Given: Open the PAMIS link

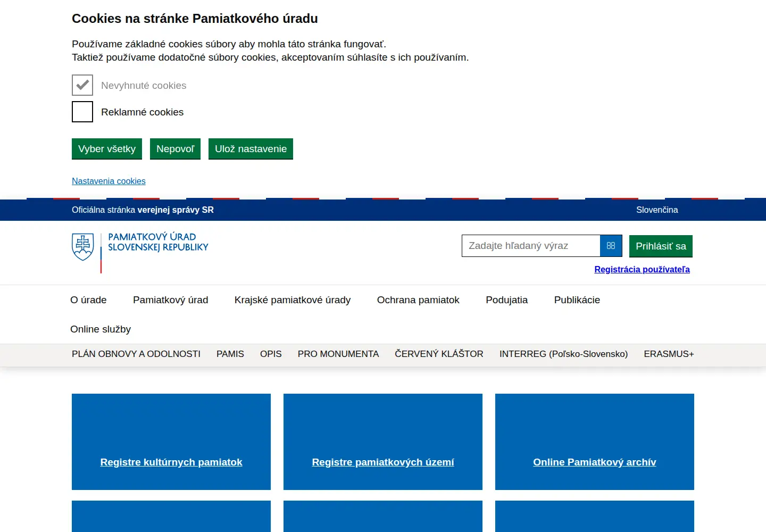Looking at the screenshot, I should tap(230, 354).
